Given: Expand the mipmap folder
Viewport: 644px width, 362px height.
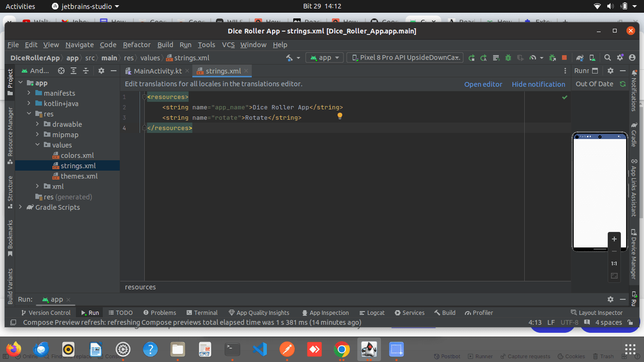Looking at the screenshot, I should 38,135.
